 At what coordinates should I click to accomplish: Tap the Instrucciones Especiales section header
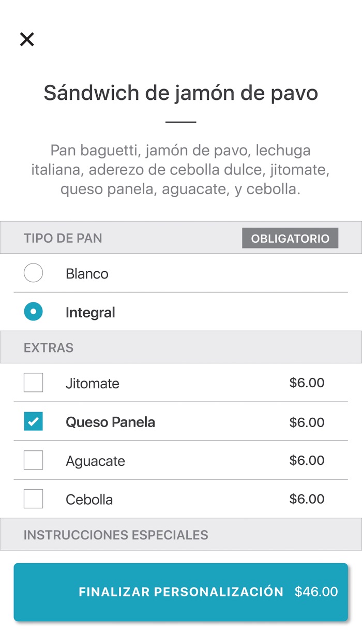tap(116, 535)
